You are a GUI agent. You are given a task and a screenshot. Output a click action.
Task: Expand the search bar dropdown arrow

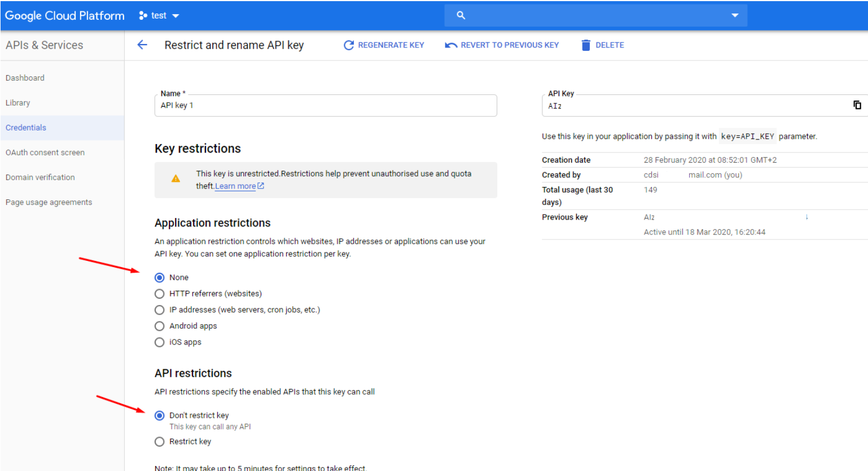pos(735,16)
